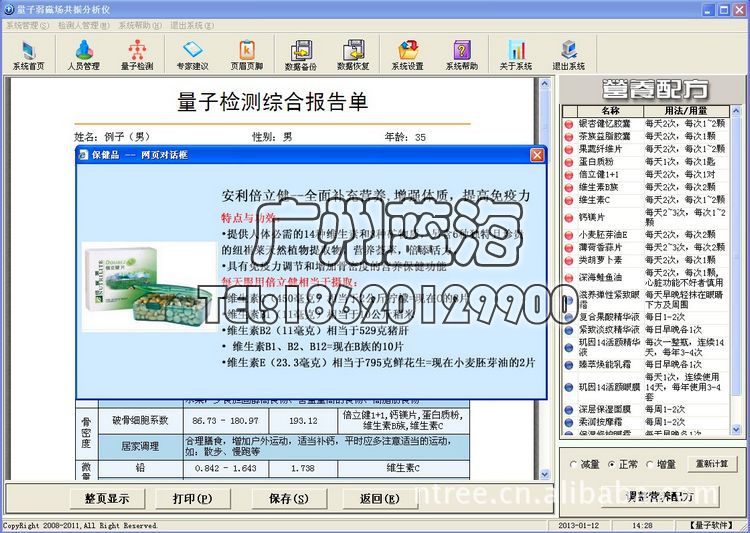Click report scrollbar up arrow
This screenshot has height=533, width=750.
544,84
